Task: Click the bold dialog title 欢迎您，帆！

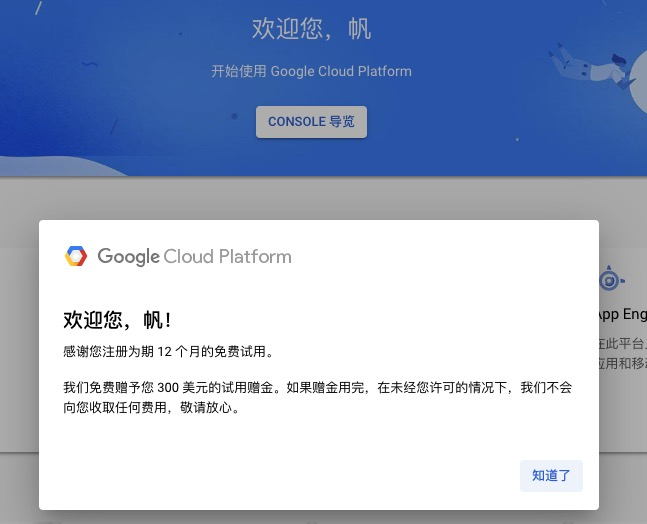Action: [x=117, y=320]
